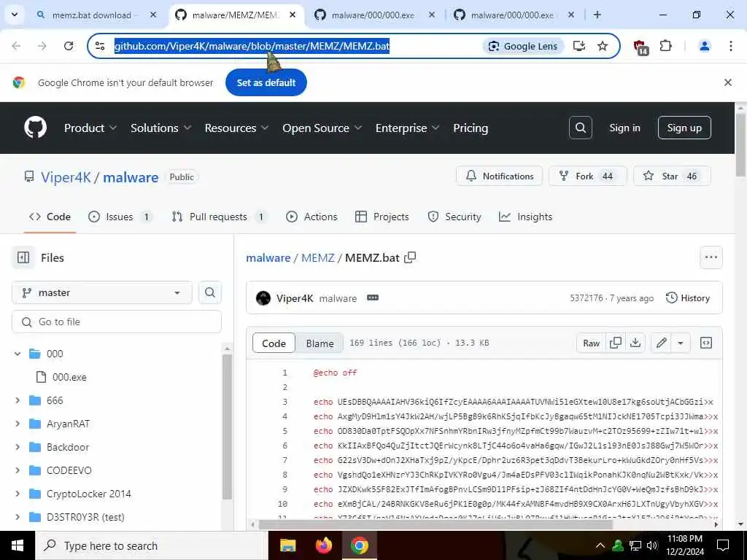Select the 000.exe file in tree
This screenshot has height=560, width=747.
[62, 377]
